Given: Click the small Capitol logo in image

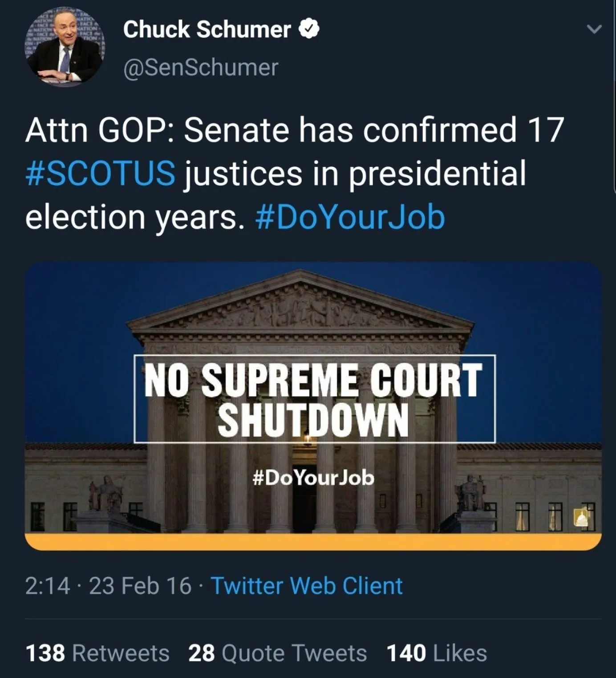Looking at the screenshot, I should coord(582,518).
